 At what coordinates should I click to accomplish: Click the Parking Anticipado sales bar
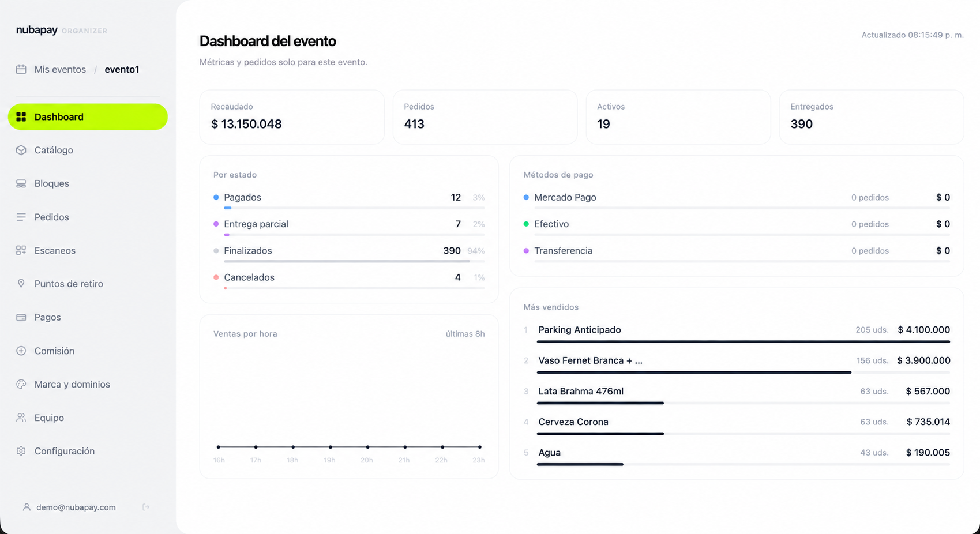(x=744, y=342)
